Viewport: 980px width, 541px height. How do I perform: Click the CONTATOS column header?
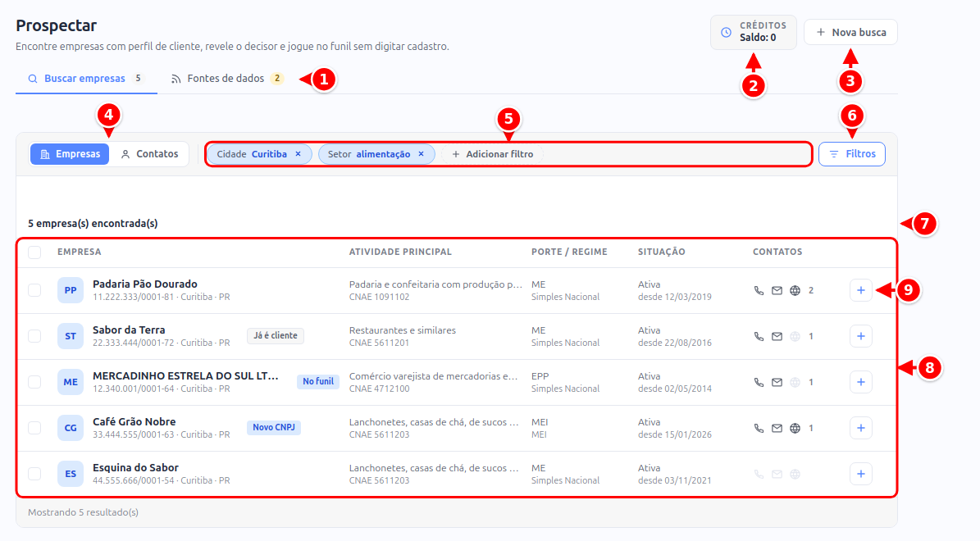pyautogui.click(x=777, y=252)
